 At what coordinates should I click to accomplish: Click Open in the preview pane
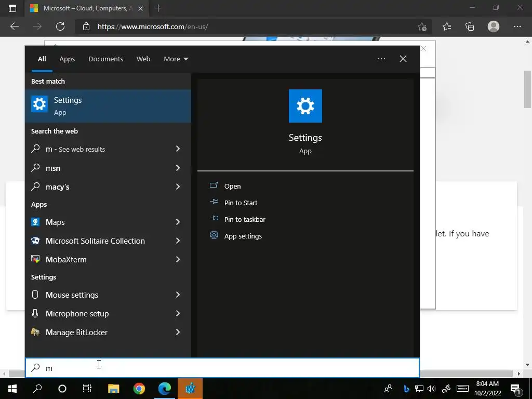(232, 186)
